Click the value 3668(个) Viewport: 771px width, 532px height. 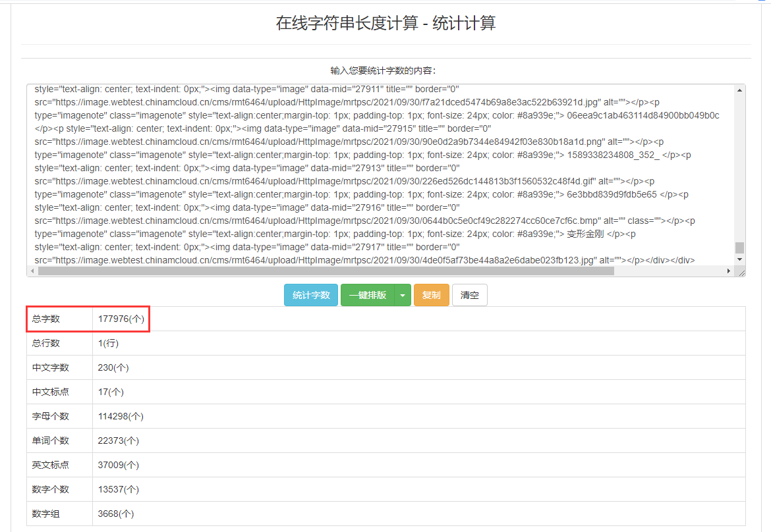point(116,514)
